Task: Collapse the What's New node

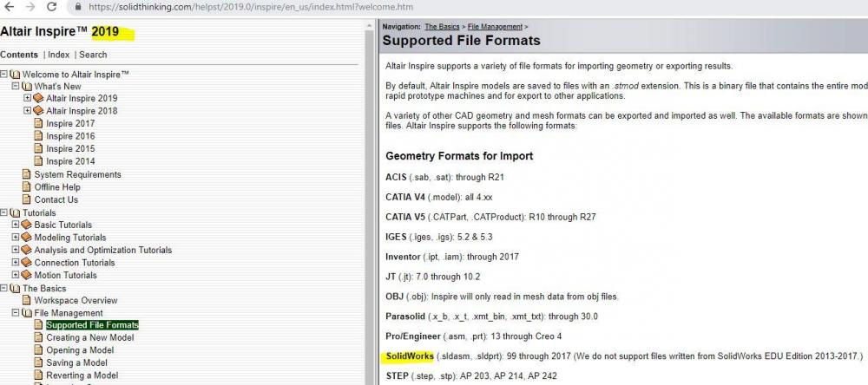Action: point(16,87)
